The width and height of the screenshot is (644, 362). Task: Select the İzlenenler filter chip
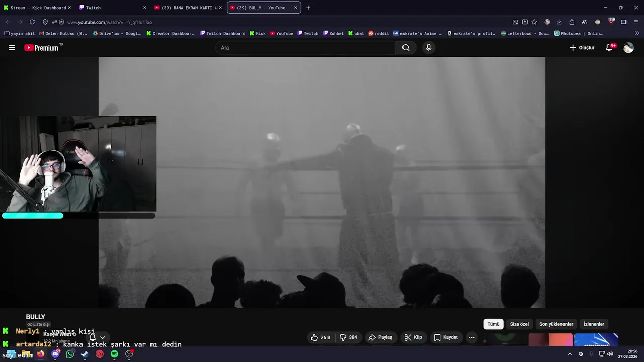[x=594, y=324]
